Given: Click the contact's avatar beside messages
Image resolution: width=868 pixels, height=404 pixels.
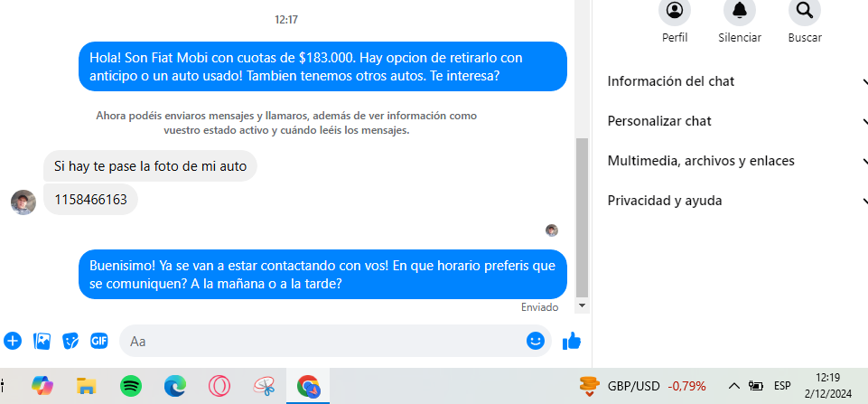Looking at the screenshot, I should [23, 202].
